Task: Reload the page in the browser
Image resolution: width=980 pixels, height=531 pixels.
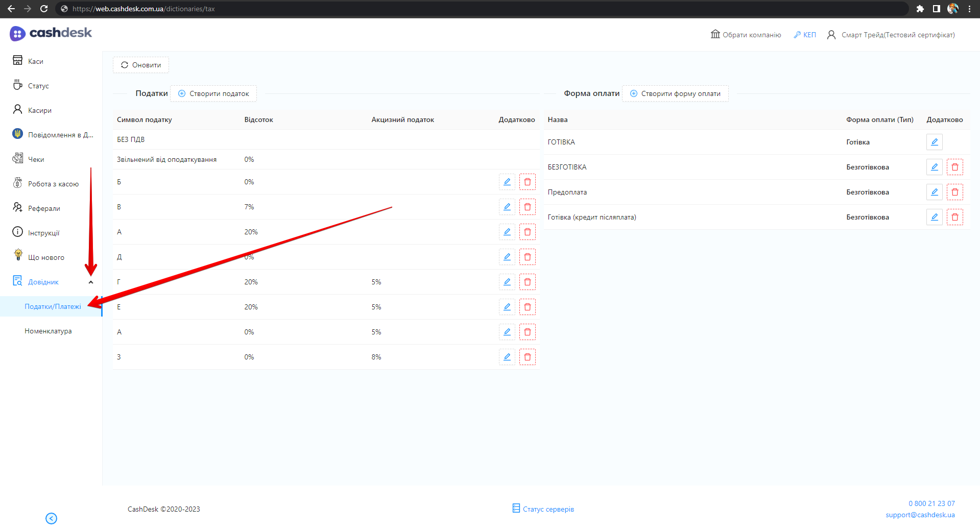Action: (x=44, y=9)
